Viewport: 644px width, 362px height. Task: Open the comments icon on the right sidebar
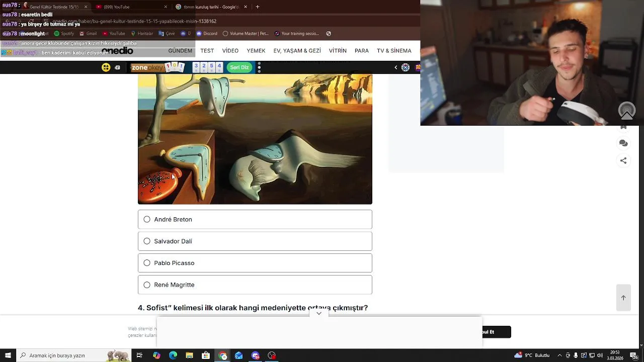(x=623, y=143)
